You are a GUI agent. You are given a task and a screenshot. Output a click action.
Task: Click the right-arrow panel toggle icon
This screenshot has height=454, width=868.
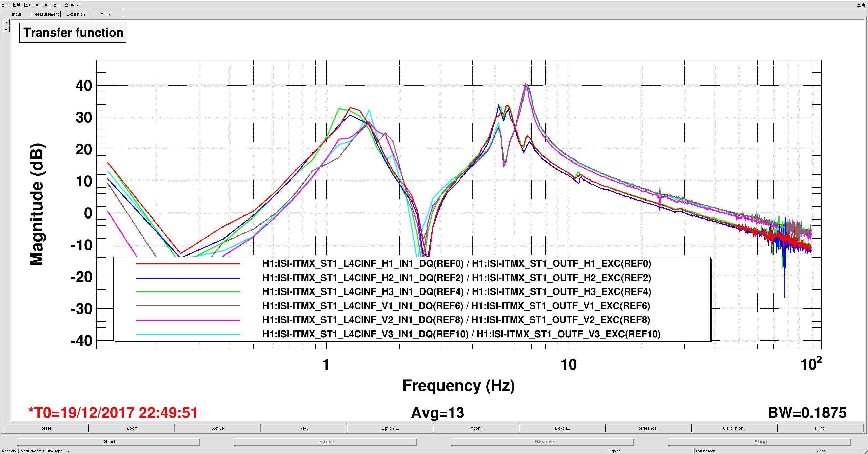pos(6,22)
